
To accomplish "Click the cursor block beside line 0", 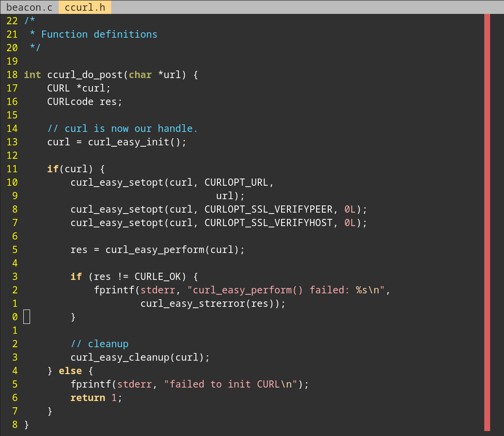I will click(27, 317).
